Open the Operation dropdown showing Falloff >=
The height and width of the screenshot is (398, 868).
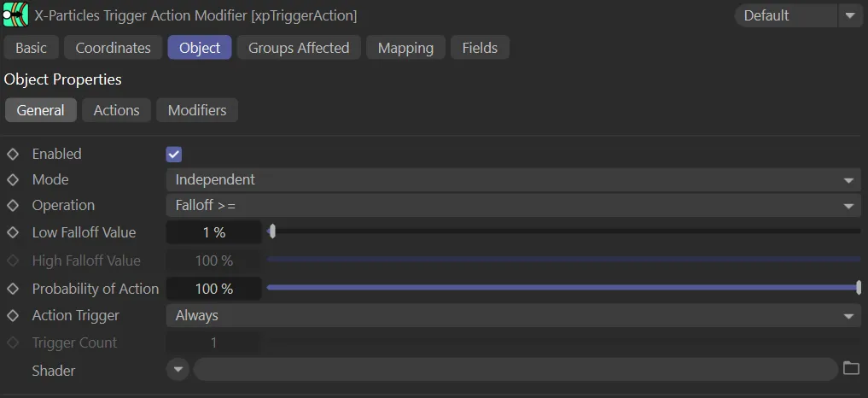[x=513, y=206]
